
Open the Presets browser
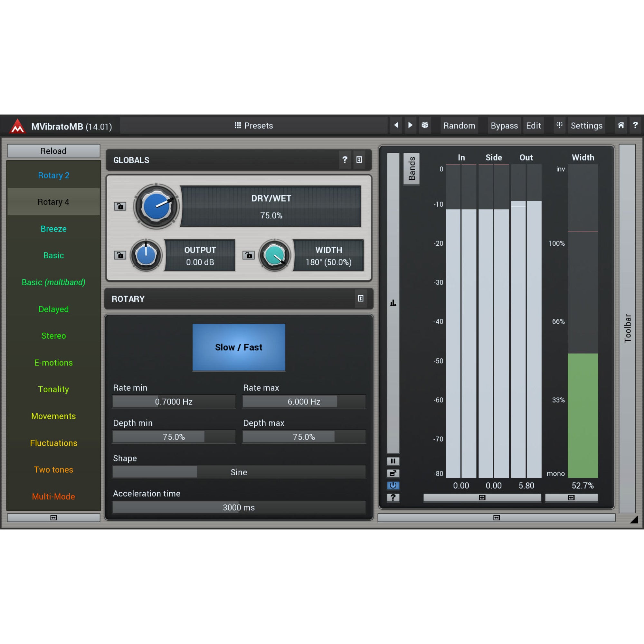point(254,125)
